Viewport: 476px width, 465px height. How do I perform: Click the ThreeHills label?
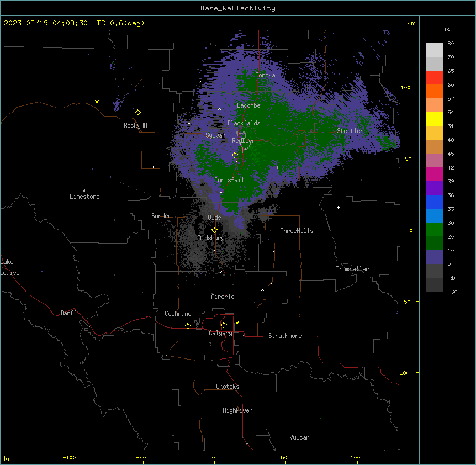(x=297, y=231)
